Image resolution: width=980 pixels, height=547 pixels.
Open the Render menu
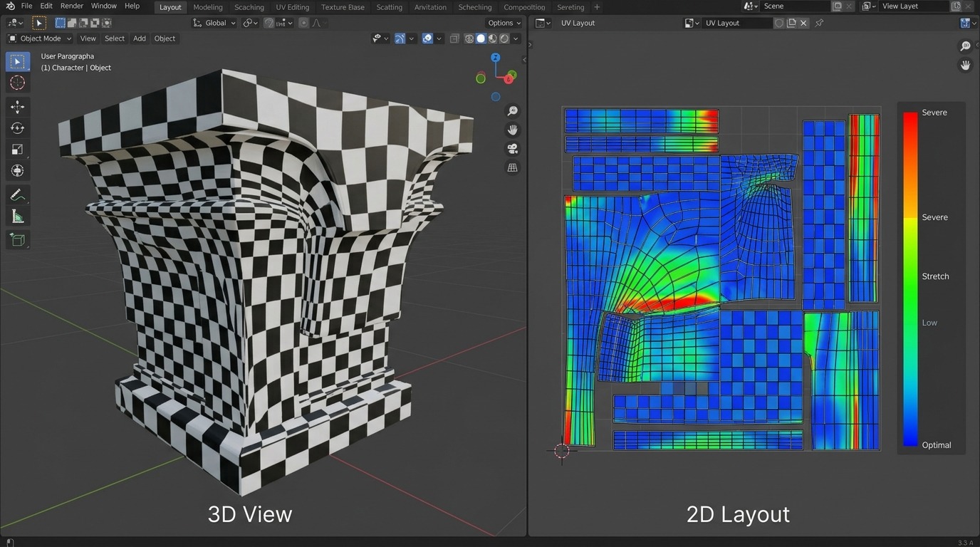click(x=72, y=6)
